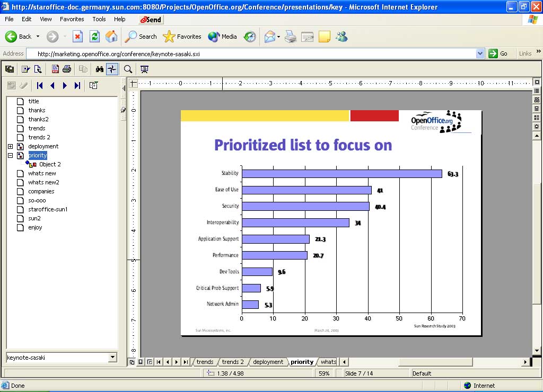Viewport: 543px width, 392px height.
Task: Open the Zoom magnifier tool
Action: tap(128, 69)
